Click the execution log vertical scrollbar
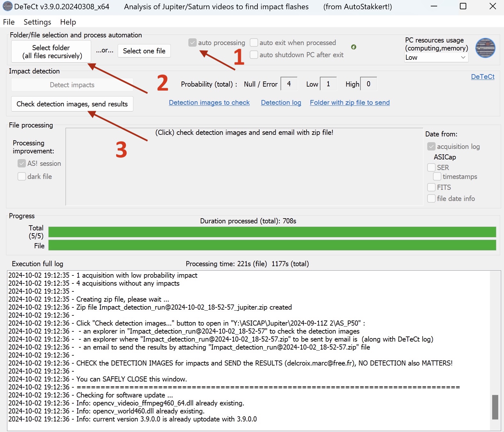The height and width of the screenshot is (432, 504). 495,407
